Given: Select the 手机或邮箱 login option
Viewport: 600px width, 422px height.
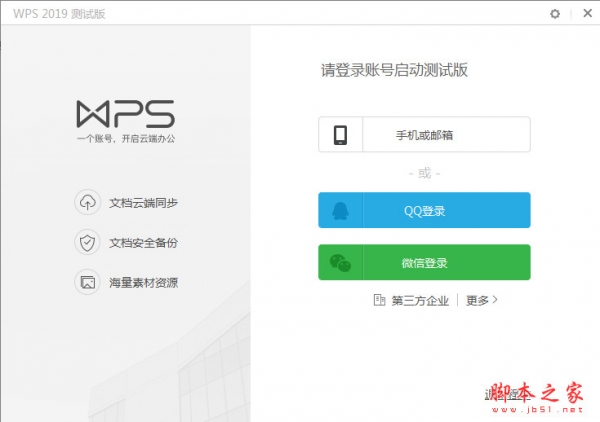Looking at the screenshot, I should click(x=424, y=135).
